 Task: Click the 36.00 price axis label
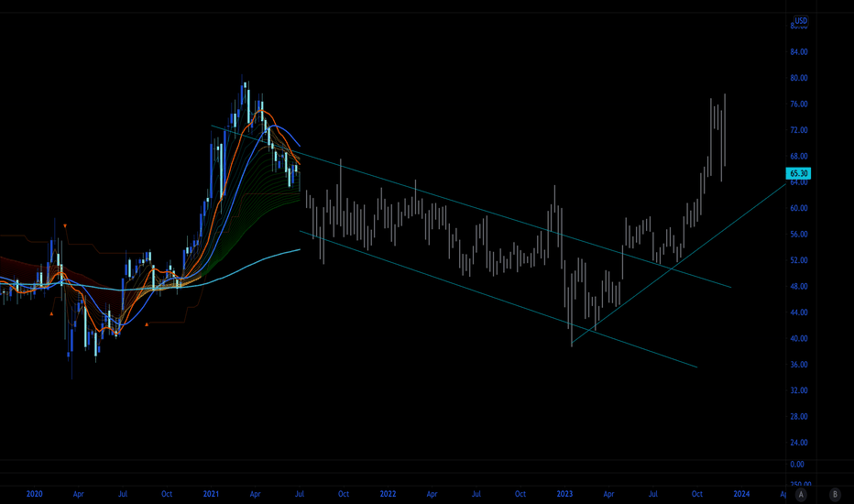pos(799,365)
